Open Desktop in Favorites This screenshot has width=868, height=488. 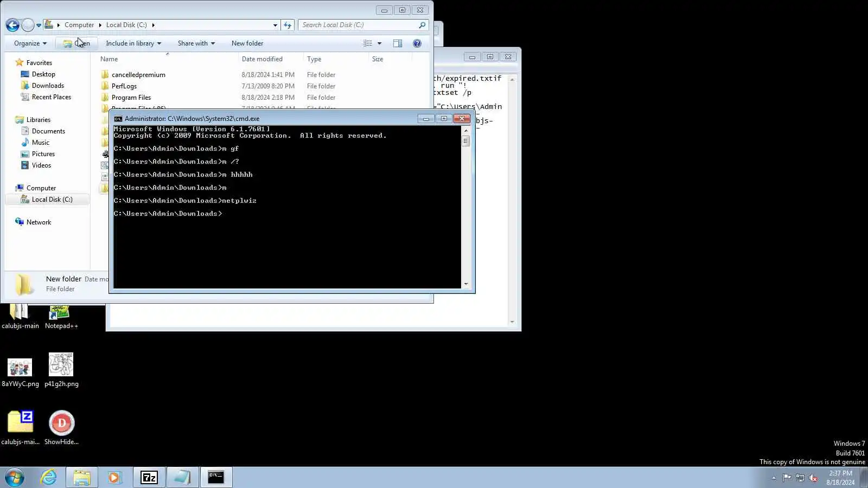pos(43,74)
